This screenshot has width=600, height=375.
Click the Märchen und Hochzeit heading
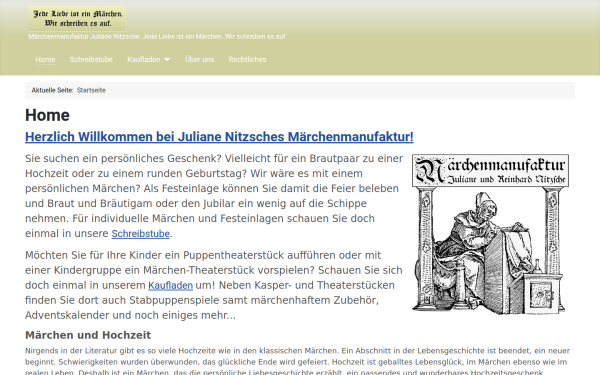88,335
